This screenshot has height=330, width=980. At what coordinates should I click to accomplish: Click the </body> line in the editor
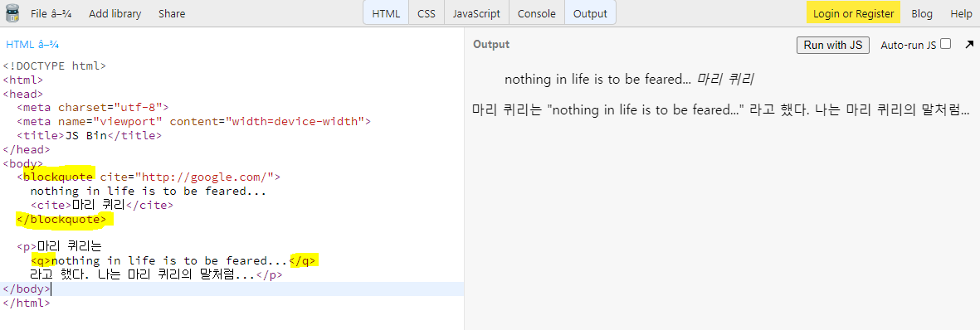[x=27, y=289]
